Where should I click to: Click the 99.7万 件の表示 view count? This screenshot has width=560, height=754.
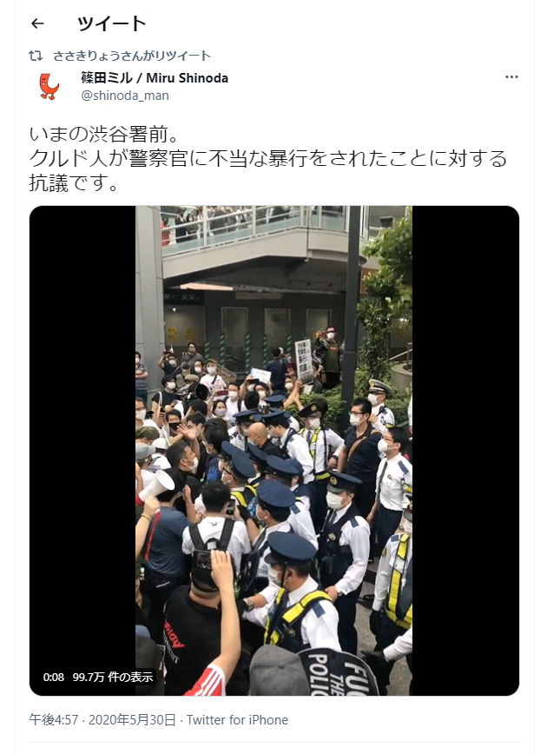click(113, 677)
